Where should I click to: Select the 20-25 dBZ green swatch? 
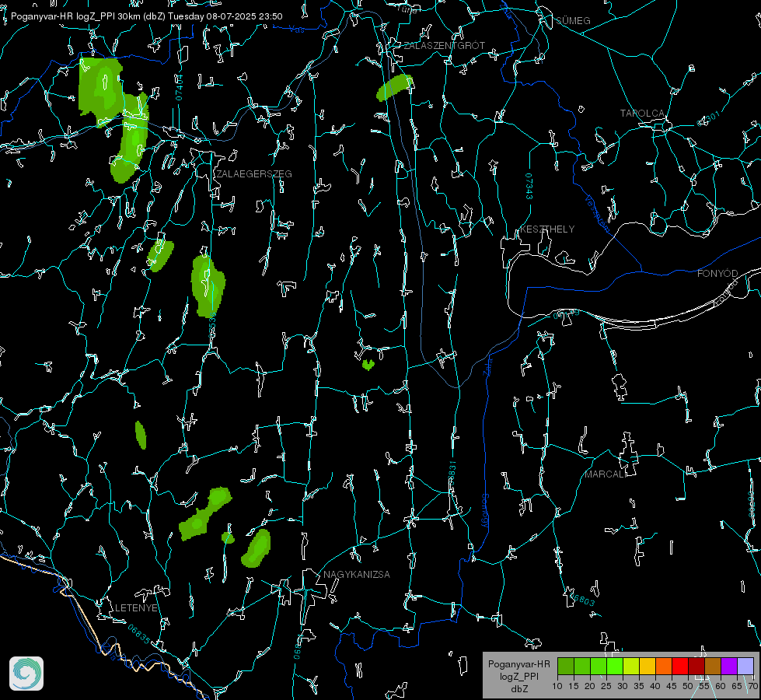(x=599, y=667)
